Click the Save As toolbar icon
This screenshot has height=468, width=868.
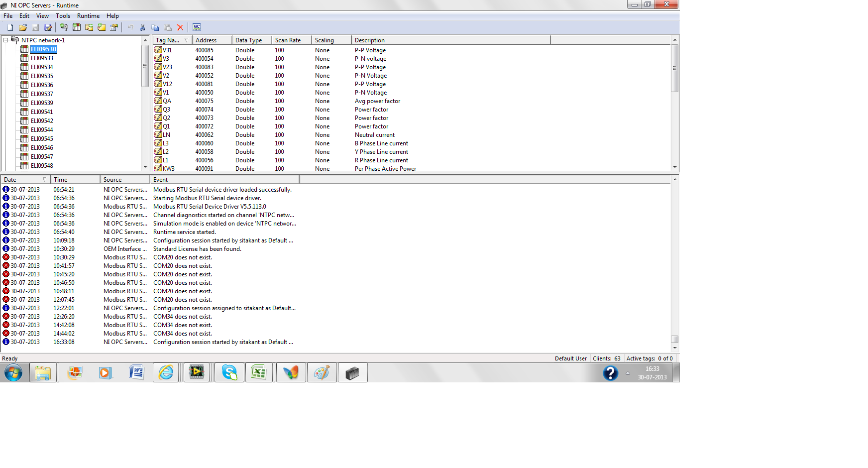(48, 27)
